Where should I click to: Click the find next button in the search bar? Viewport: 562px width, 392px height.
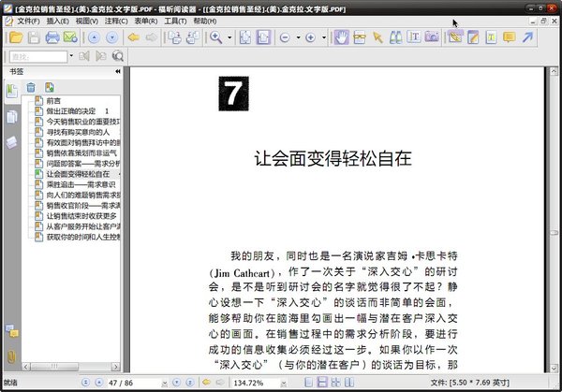pyautogui.click(x=101, y=56)
